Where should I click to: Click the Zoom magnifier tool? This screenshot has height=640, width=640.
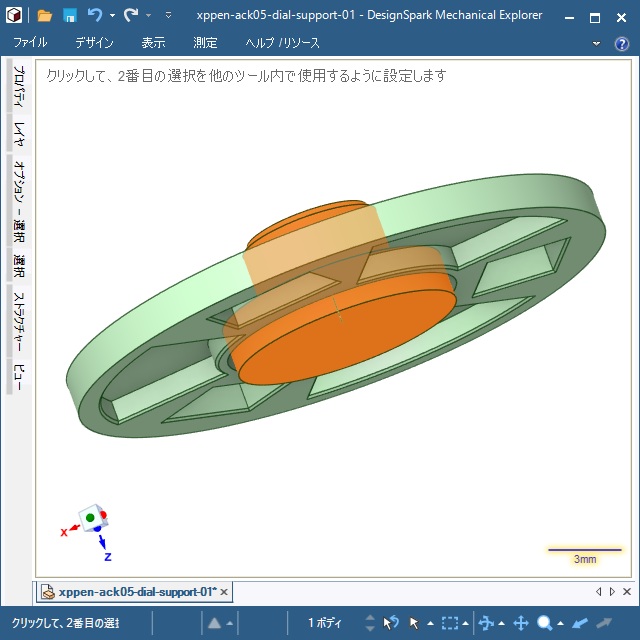point(545,623)
